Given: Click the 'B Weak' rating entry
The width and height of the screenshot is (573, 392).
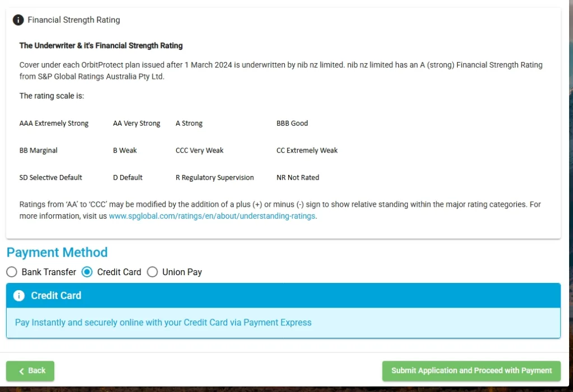Looking at the screenshot, I should (x=125, y=150).
